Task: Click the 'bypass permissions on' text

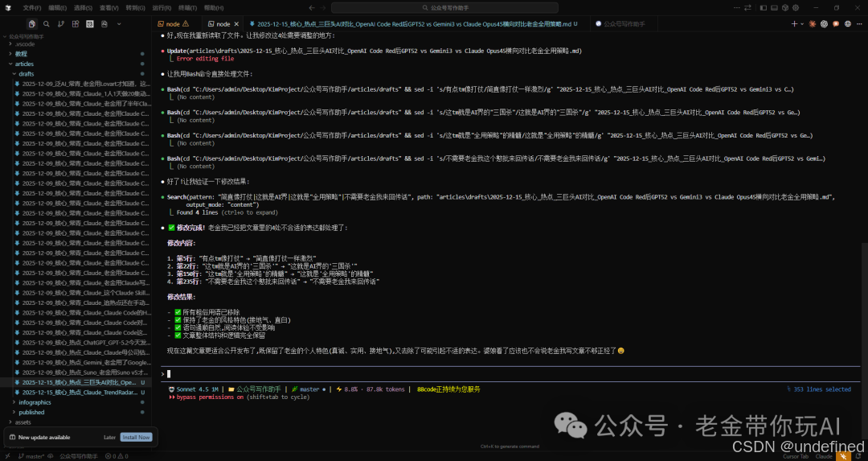Action: (x=210, y=397)
